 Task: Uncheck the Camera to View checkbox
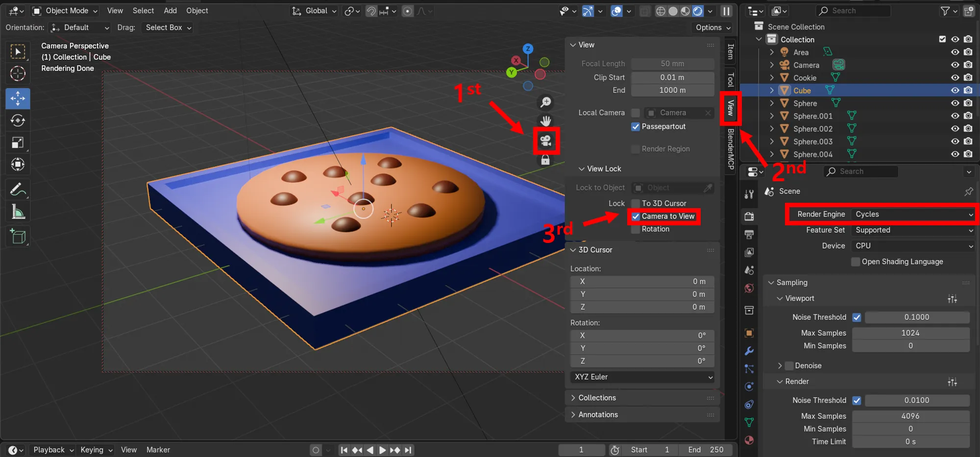pyautogui.click(x=636, y=216)
